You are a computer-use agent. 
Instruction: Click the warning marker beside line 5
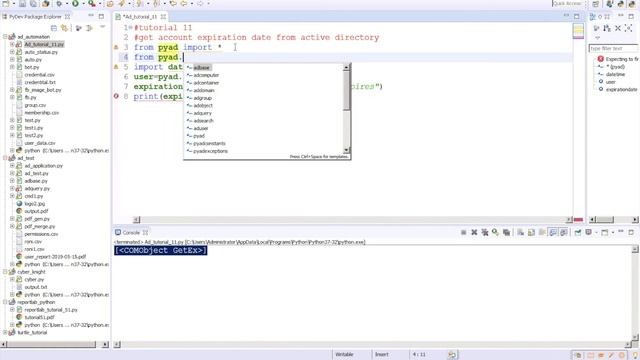coord(116,67)
